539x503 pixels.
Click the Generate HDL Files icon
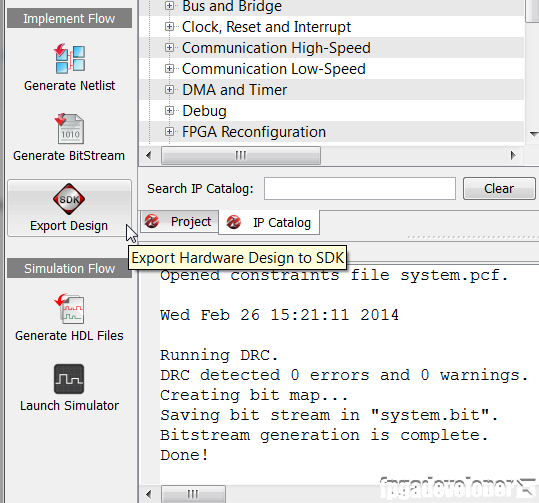point(69,309)
